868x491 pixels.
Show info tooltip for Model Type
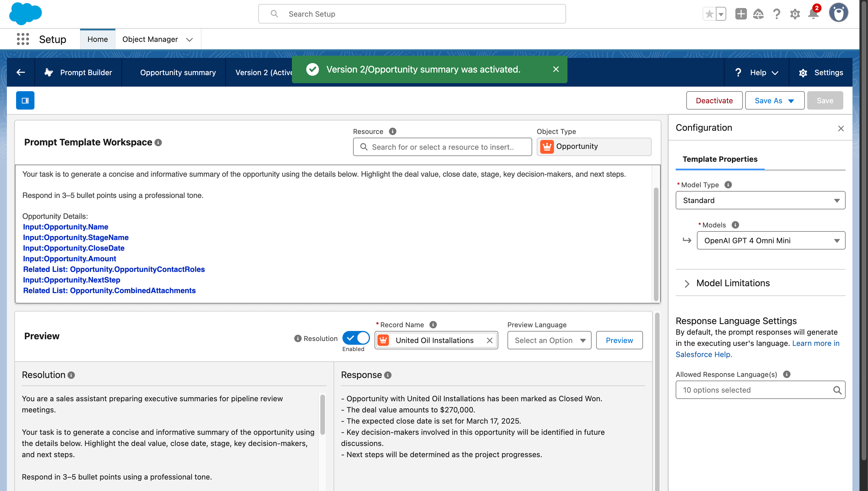point(728,185)
